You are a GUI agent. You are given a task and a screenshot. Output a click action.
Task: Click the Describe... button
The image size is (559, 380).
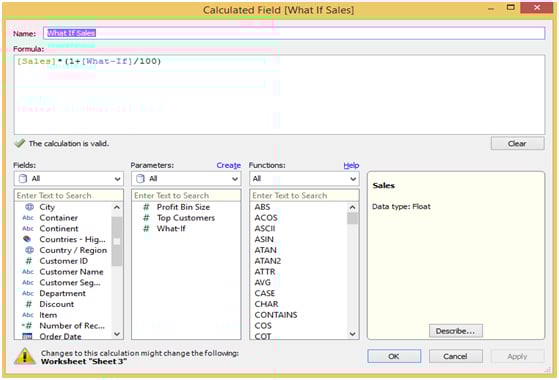click(x=456, y=331)
